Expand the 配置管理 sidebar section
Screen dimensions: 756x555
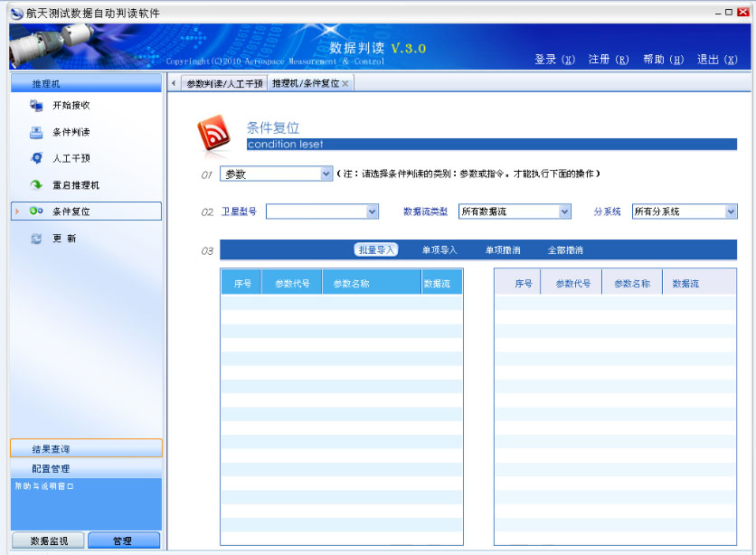pos(86,468)
